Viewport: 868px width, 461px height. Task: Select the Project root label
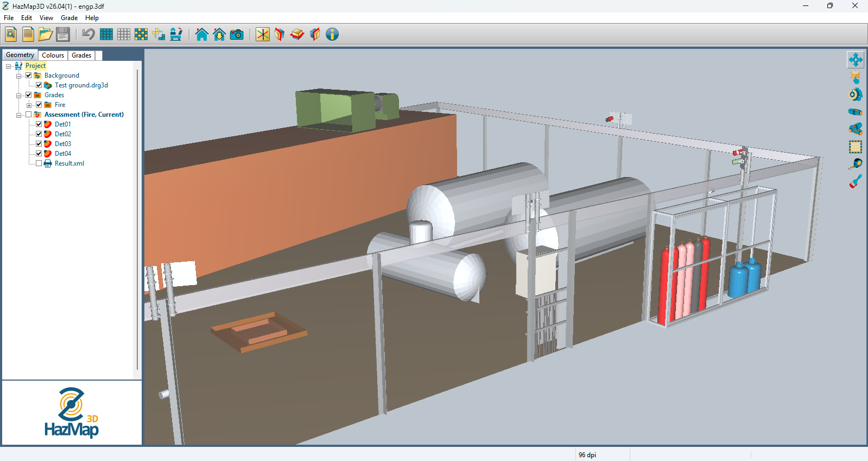coord(35,66)
